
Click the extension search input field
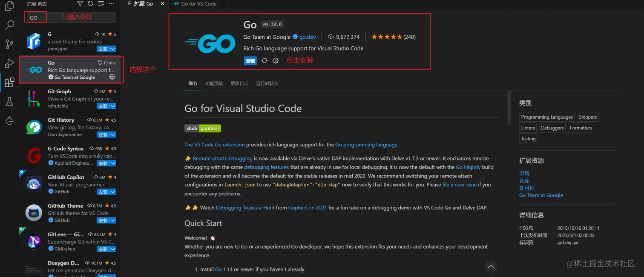tap(81, 17)
